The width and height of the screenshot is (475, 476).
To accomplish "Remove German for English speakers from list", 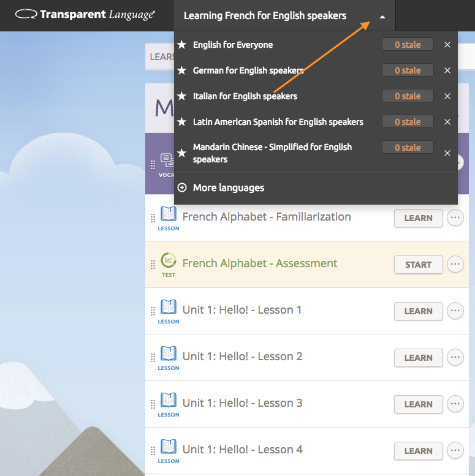I will (447, 70).
